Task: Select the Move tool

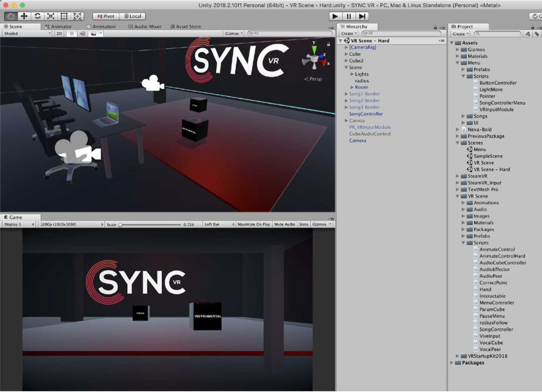Action: (x=24, y=16)
